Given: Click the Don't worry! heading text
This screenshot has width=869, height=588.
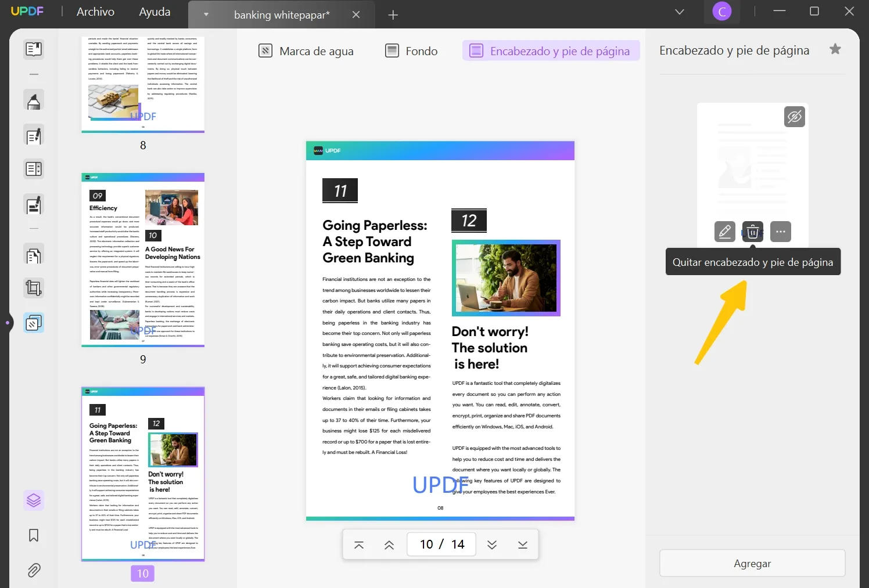Looking at the screenshot, I should click(x=490, y=331).
